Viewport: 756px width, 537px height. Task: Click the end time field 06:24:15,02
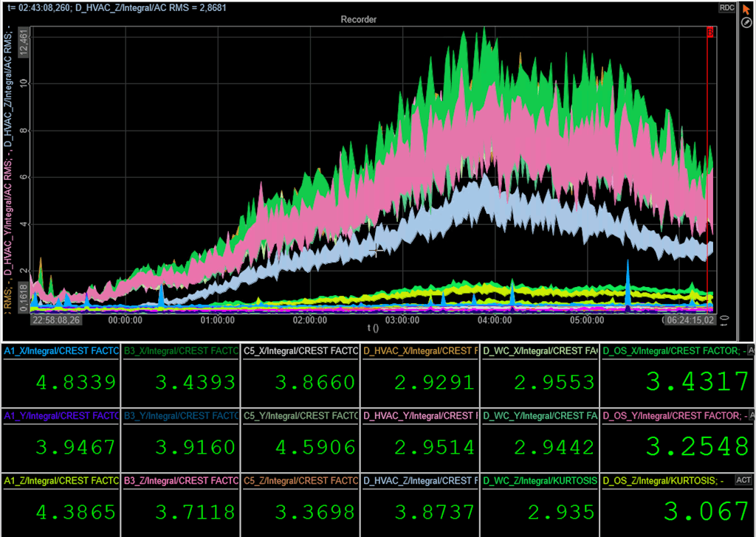690,320
